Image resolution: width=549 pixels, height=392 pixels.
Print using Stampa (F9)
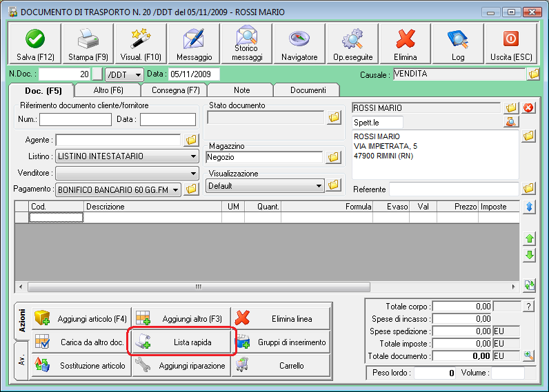coord(88,43)
